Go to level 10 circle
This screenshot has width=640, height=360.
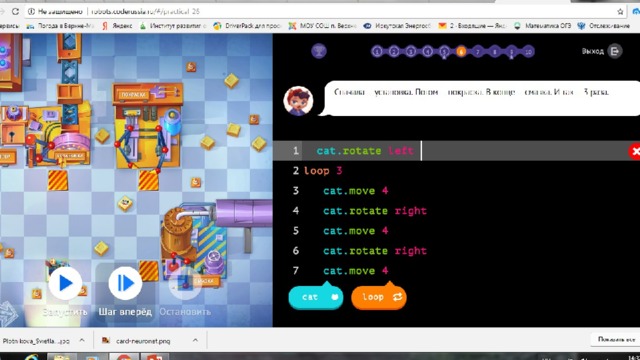(x=528, y=51)
